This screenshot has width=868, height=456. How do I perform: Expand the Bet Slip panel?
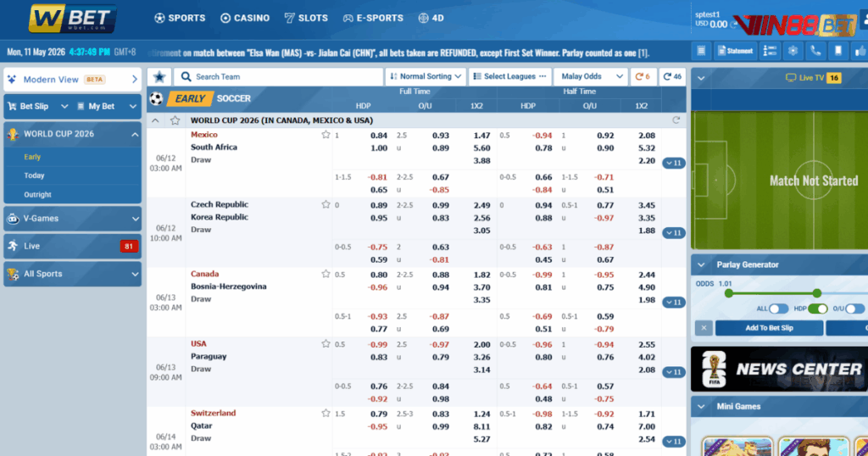[x=37, y=106]
